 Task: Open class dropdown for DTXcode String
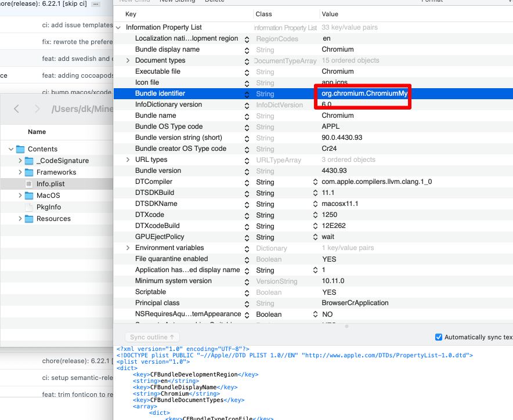coord(315,215)
